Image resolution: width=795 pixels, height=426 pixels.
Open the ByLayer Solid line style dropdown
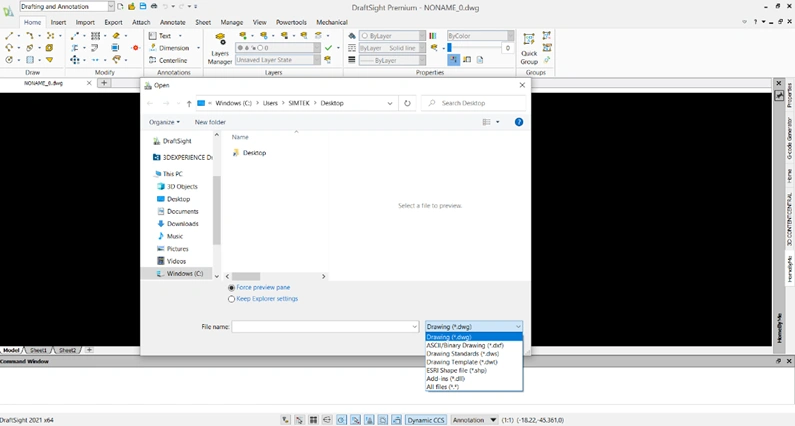(x=422, y=48)
